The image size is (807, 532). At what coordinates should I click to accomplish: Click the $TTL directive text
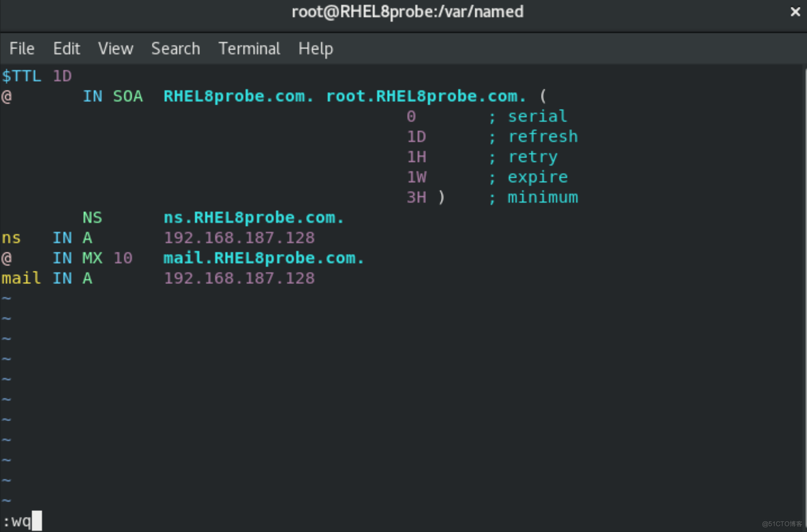[21, 76]
